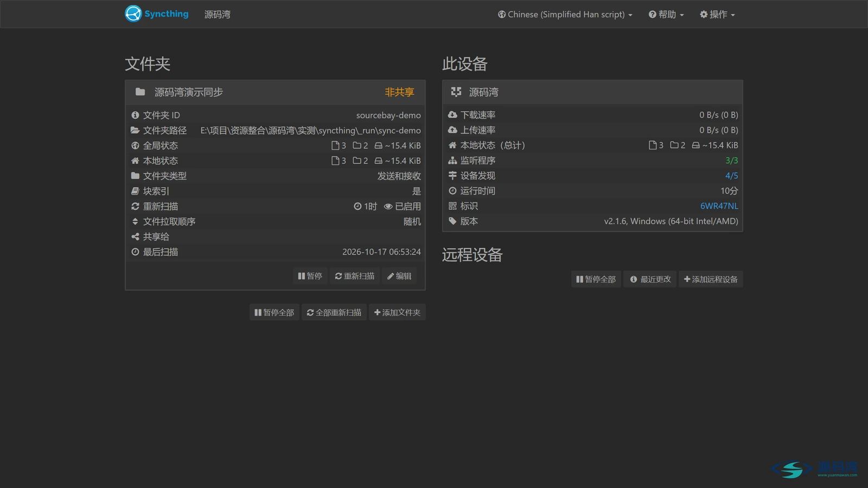868x488 pixels.
Task: Click the share icon beside 共享给
Action: [135, 236]
